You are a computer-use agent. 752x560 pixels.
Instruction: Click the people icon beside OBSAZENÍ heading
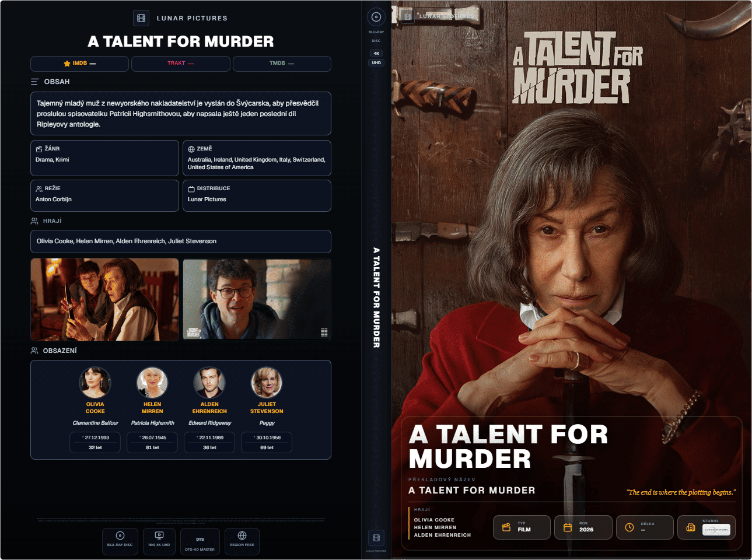point(34,351)
